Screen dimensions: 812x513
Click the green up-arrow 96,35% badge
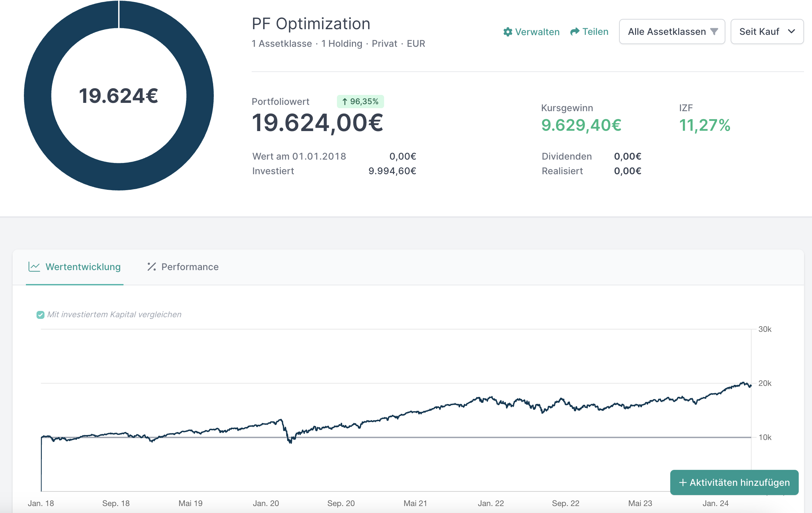point(360,102)
